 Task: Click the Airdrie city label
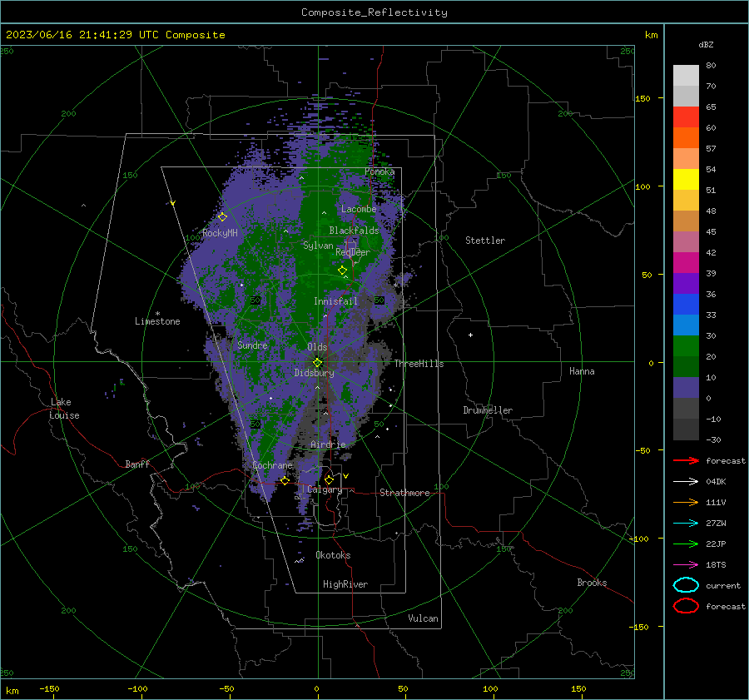click(328, 444)
